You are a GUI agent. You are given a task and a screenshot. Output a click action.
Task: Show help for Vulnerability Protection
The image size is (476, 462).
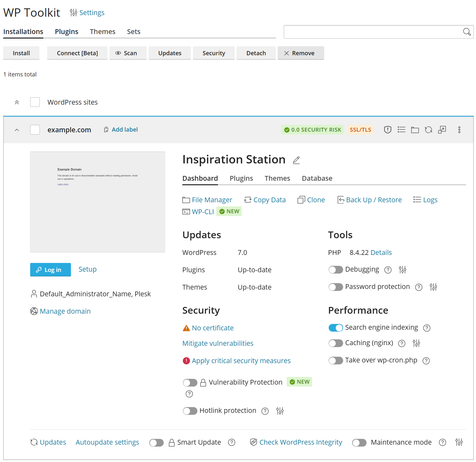coord(189,394)
